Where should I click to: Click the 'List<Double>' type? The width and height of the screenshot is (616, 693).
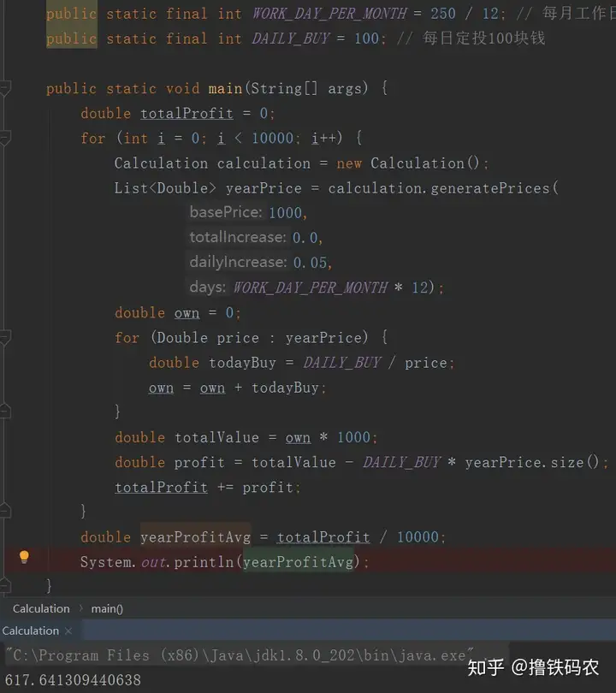[165, 188]
